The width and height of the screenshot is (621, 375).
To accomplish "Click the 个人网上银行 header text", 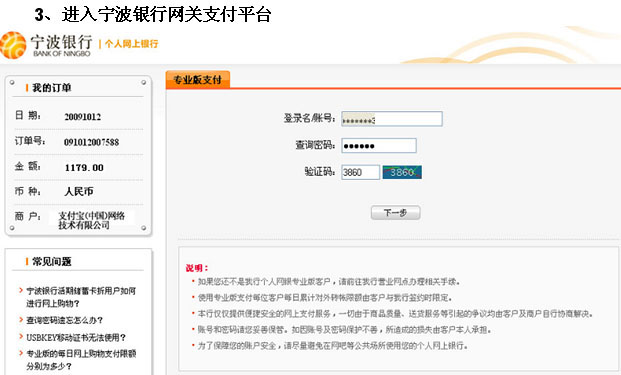I will click(x=131, y=44).
